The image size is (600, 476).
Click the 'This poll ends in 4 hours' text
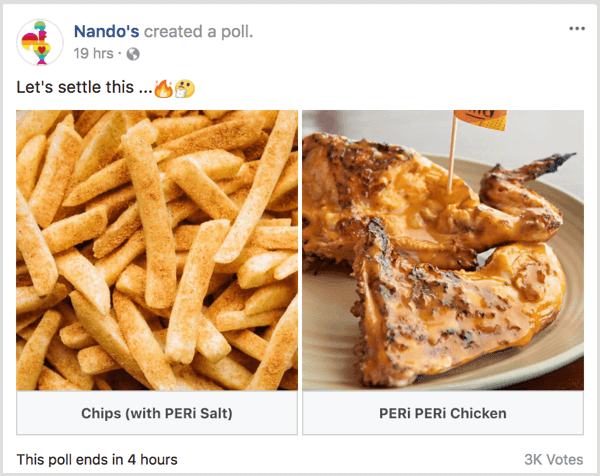[97, 460]
